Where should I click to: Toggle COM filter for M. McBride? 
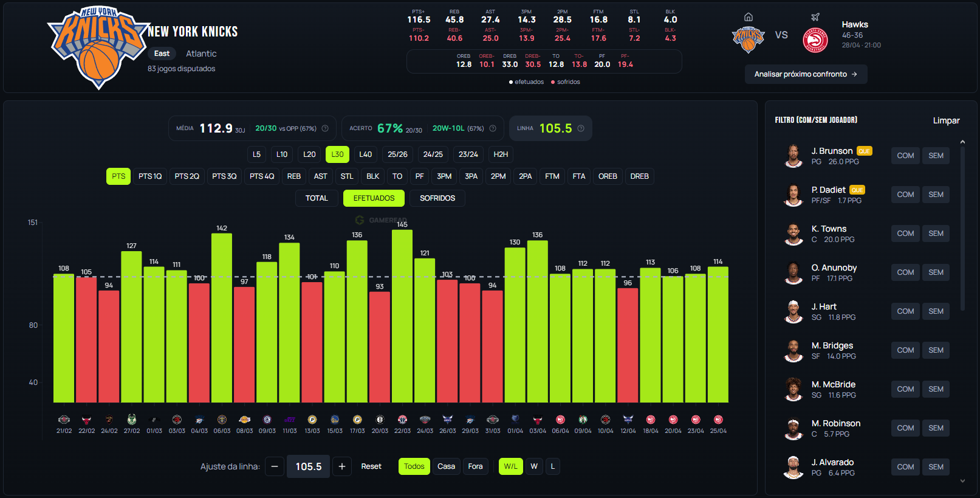[x=905, y=389]
